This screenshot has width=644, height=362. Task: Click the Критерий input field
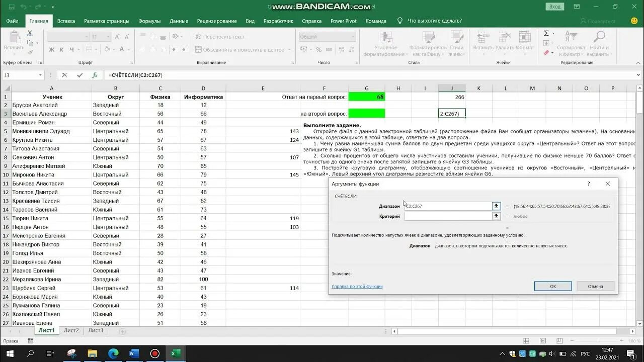[x=448, y=216]
